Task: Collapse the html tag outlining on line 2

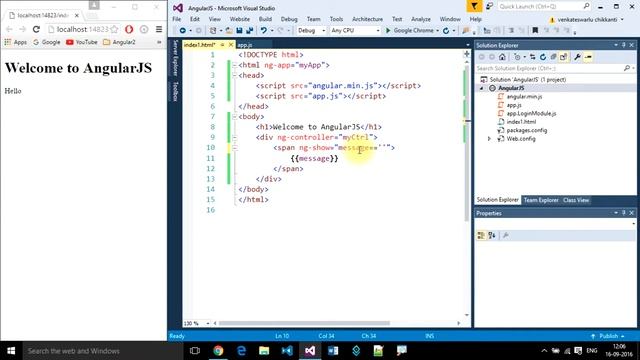Action: [x=234, y=65]
